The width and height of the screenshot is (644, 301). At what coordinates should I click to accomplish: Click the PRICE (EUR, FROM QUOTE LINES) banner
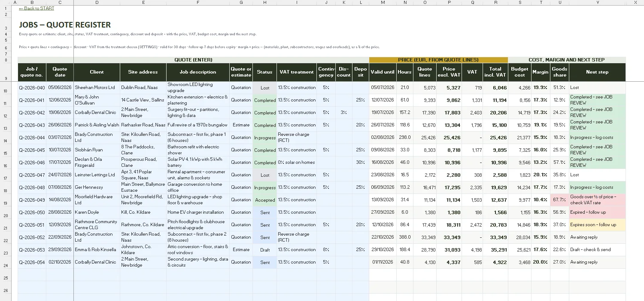pyautogui.click(x=438, y=60)
